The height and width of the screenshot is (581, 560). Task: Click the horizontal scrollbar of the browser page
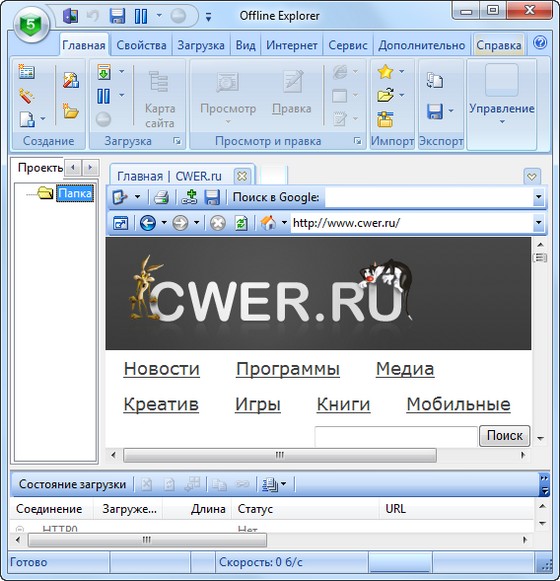pos(280,455)
